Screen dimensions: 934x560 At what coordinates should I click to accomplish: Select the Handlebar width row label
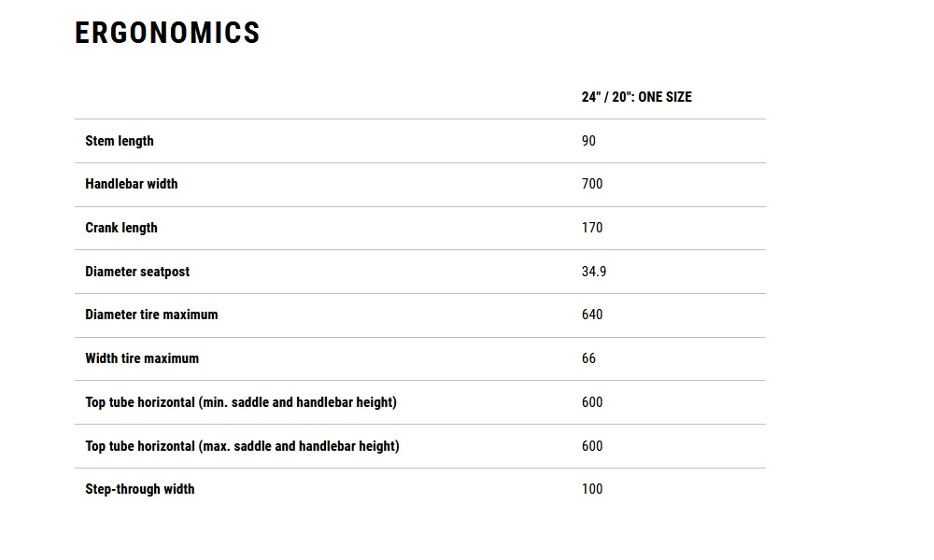click(132, 184)
